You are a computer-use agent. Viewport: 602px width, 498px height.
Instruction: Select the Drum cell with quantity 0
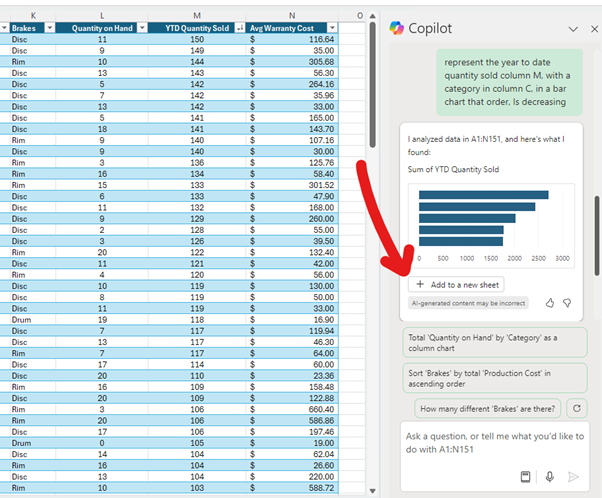[x=33, y=443]
